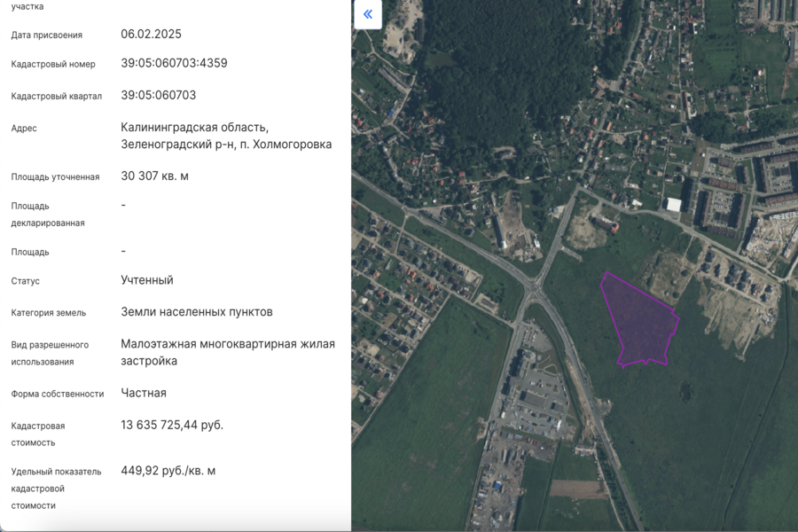Click the assignment date 06.02.2025
This screenshot has width=798, height=532.
(x=151, y=35)
